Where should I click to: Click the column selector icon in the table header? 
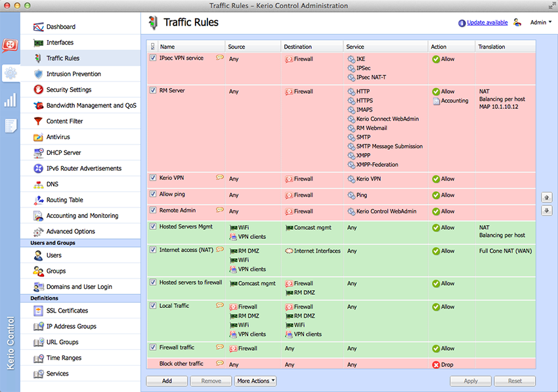pyautogui.click(x=152, y=47)
